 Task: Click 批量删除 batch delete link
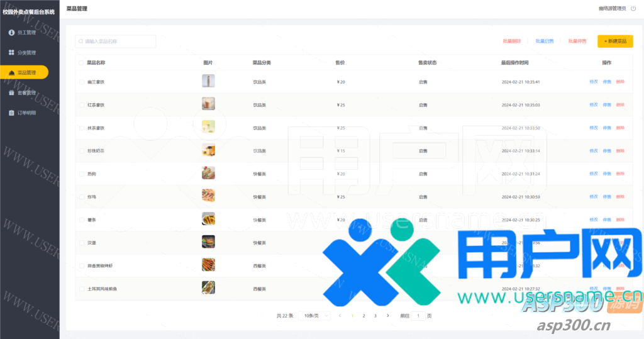511,42
